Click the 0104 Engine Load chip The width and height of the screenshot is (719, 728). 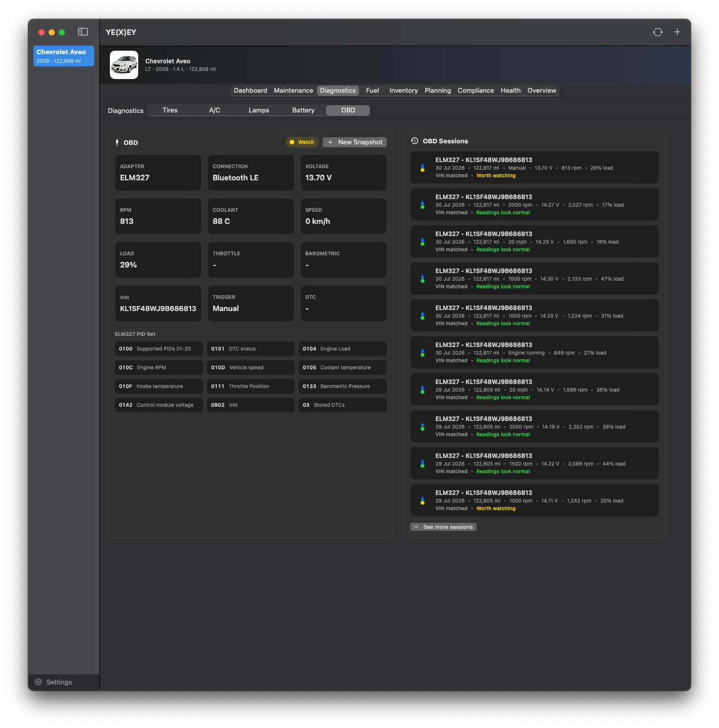tap(343, 349)
